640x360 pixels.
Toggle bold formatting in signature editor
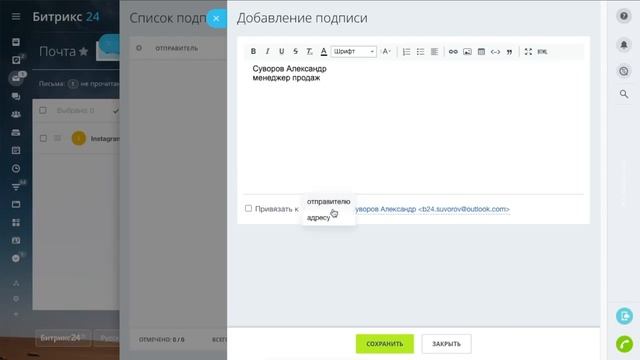[253, 51]
